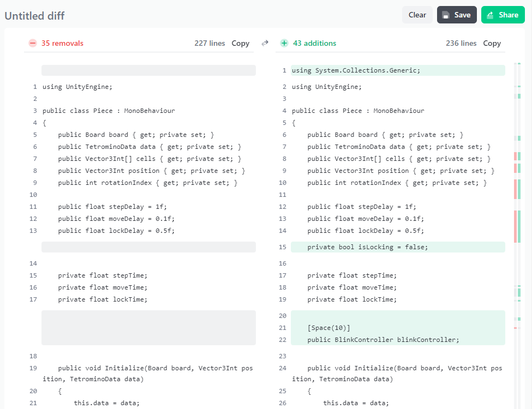532x409 pixels.
Task: Click the "public class Piece" line in left pane
Action: click(109, 111)
